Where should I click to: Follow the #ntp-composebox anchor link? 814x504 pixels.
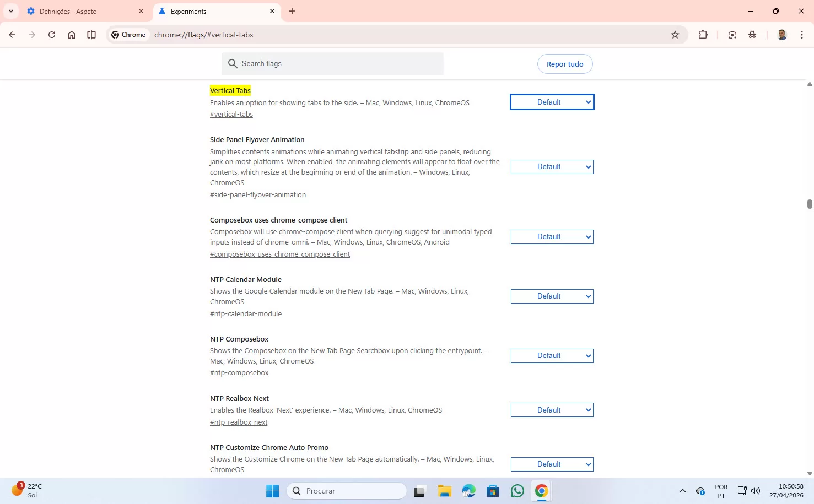pyautogui.click(x=239, y=373)
